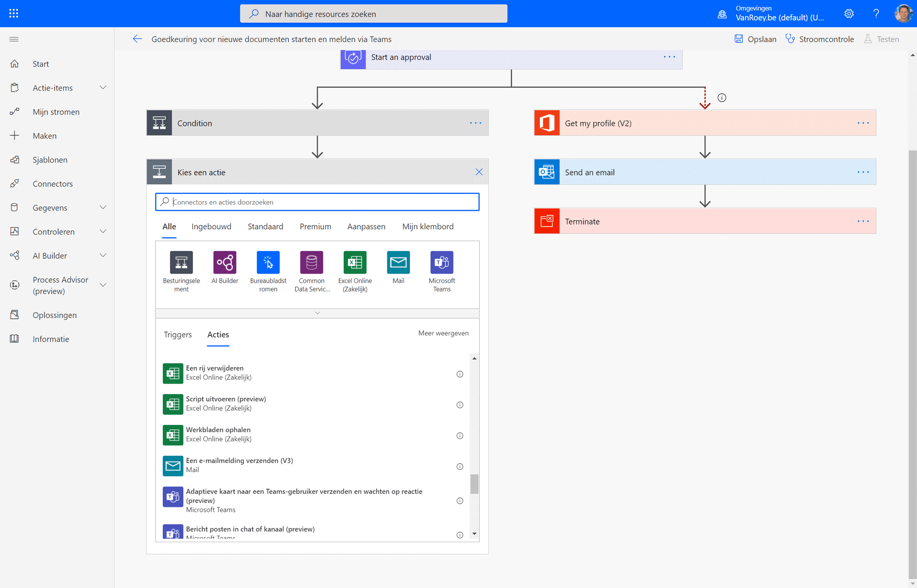This screenshot has width=917, height=588.
Task: Click the info icon next to the red run-after arrow
Action: tap(722, 98)
